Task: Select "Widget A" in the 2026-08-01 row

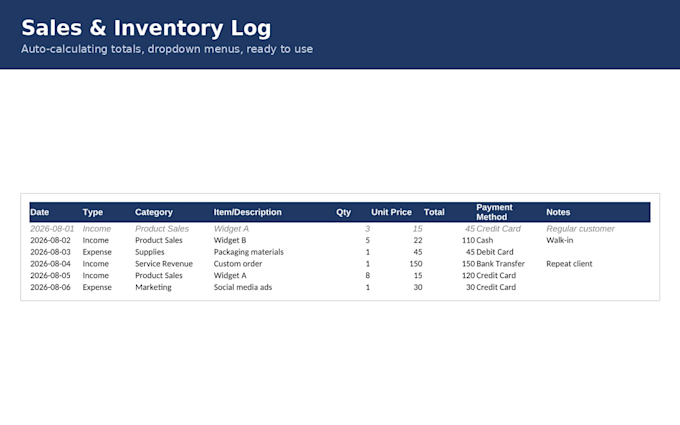Action: 231,229
